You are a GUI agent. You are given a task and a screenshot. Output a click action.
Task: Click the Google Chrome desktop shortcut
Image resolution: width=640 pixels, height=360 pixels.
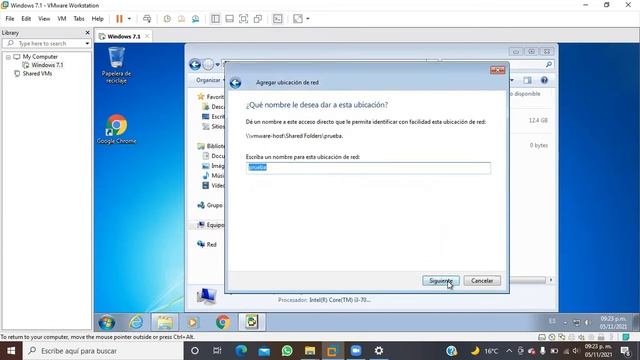tap(117, 129)
